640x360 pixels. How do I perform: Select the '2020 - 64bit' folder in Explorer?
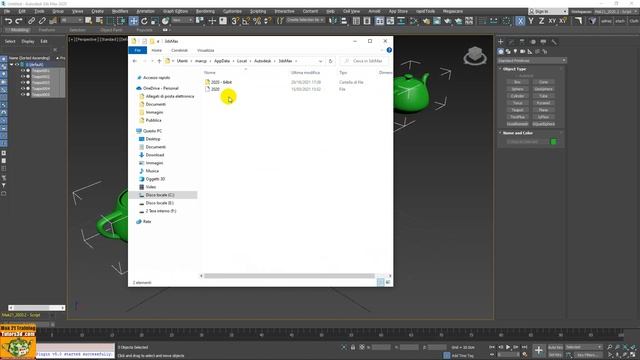tap(221, 82)
